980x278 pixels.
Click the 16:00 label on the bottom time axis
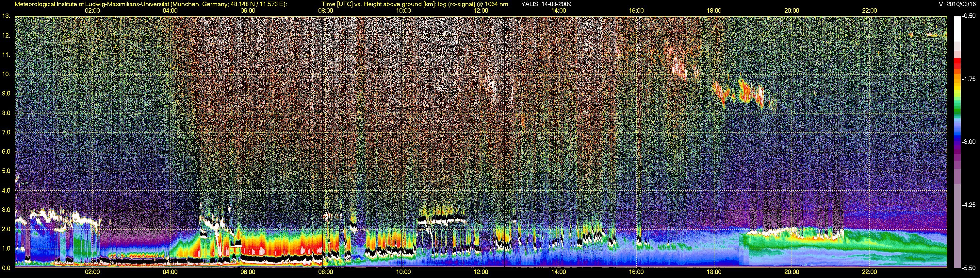636,272
